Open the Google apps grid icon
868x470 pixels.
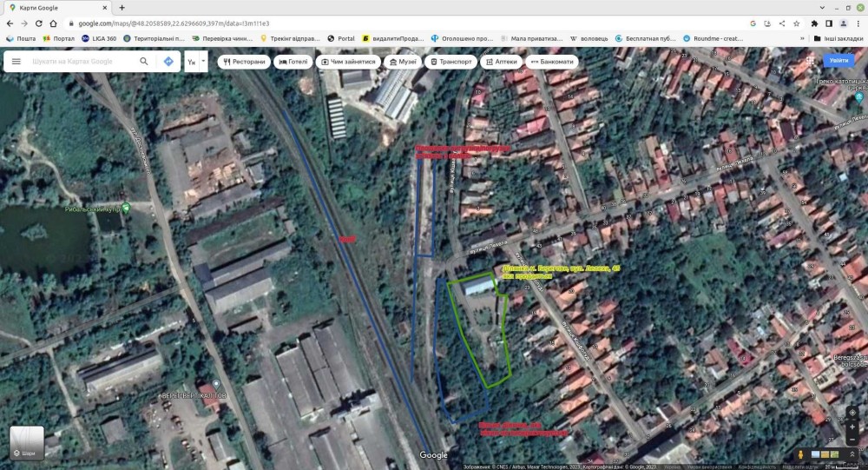coord(810,61)
